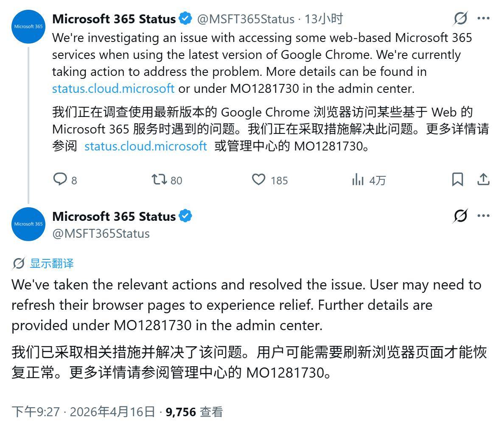Open more options menu on first tweet

pos(483,18)
